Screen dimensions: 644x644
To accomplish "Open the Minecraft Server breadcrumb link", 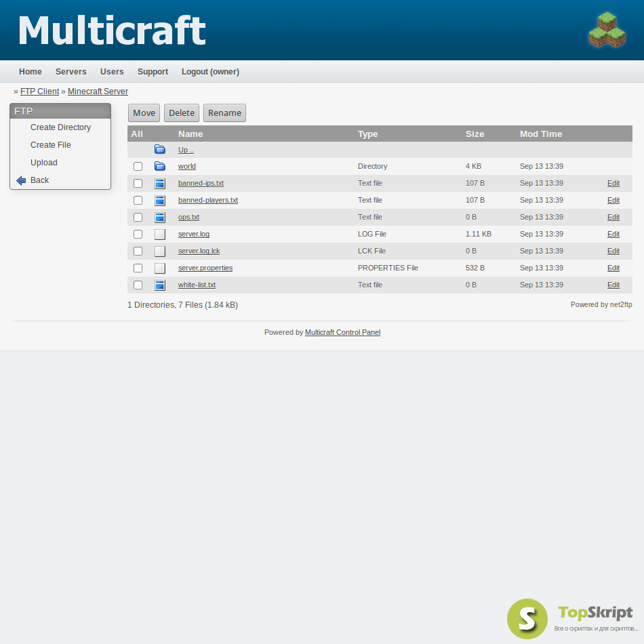I will point(98,92).
